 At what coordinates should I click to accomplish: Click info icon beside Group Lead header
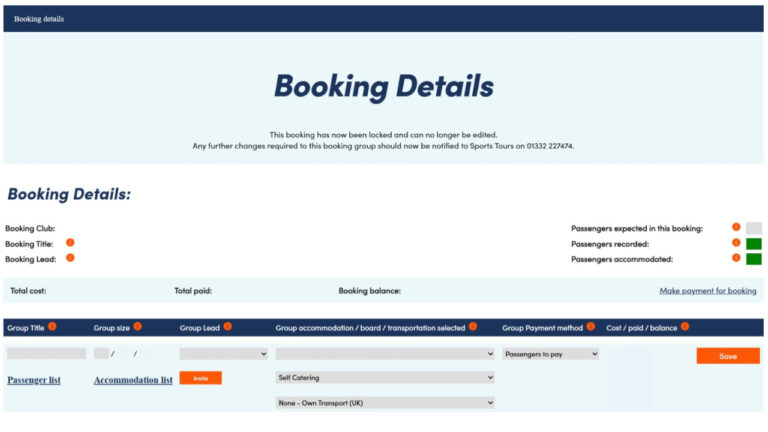(x=227, y=326)
